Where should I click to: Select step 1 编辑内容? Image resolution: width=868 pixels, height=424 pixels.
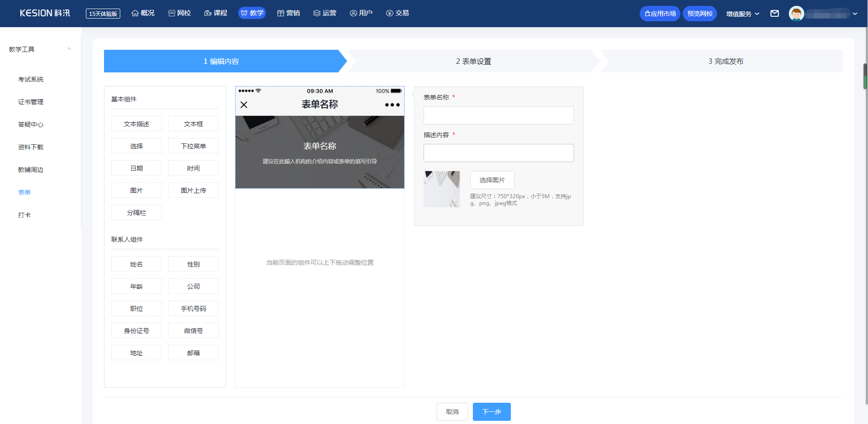click(x=222, y=61)
